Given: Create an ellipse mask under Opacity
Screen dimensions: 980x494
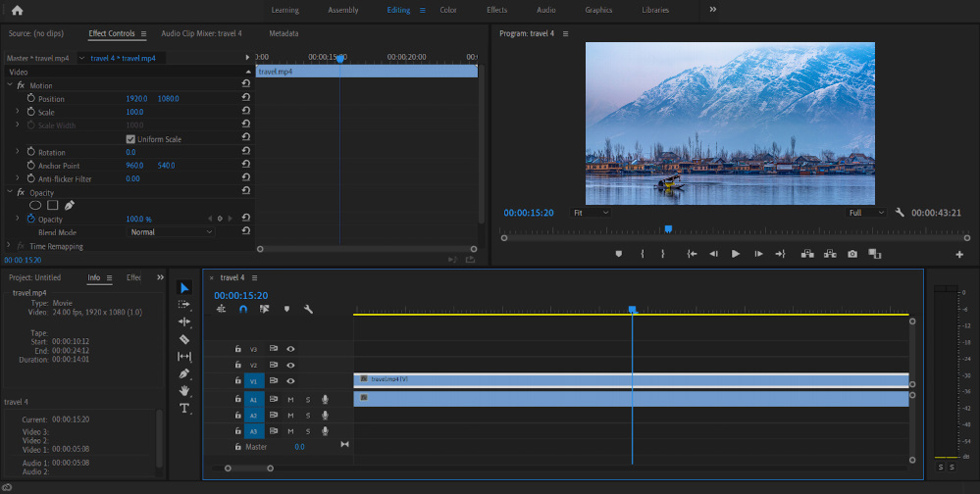Looking at the screenshot, I should 35,205.
